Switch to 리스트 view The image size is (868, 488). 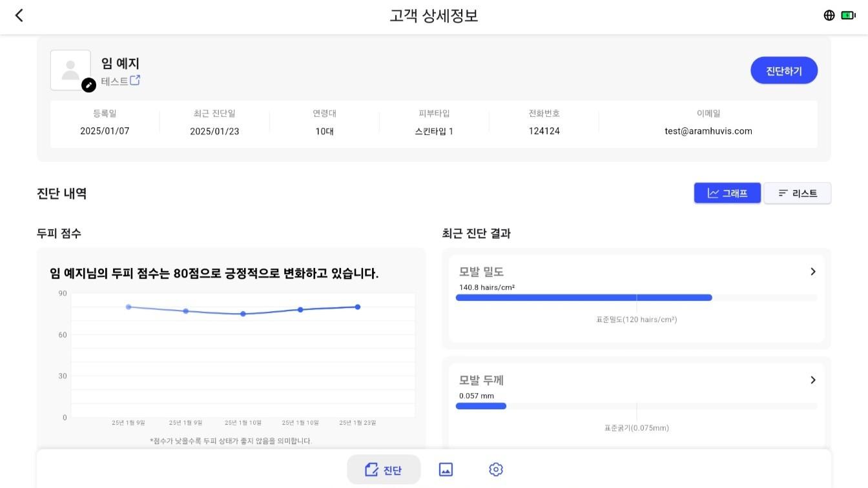tap(798, 193)
